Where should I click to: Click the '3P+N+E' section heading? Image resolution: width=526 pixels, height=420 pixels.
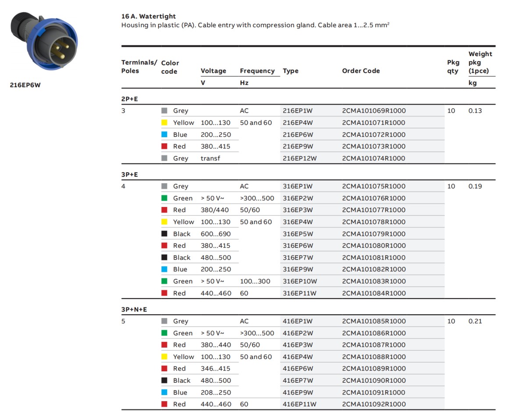tap(134, 310)
